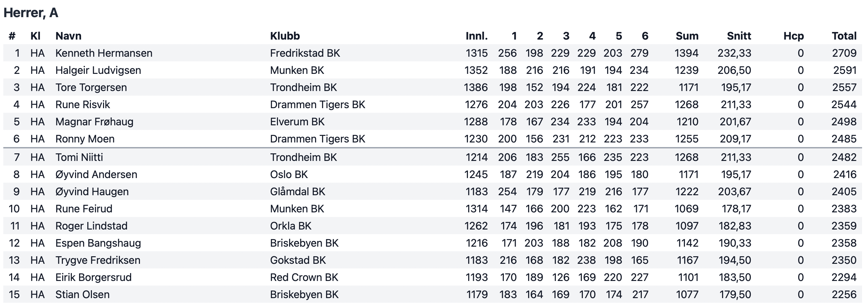Viewport: 868px width, 308px height.
Task: Click the Total column header
Action: click(844, 36)
